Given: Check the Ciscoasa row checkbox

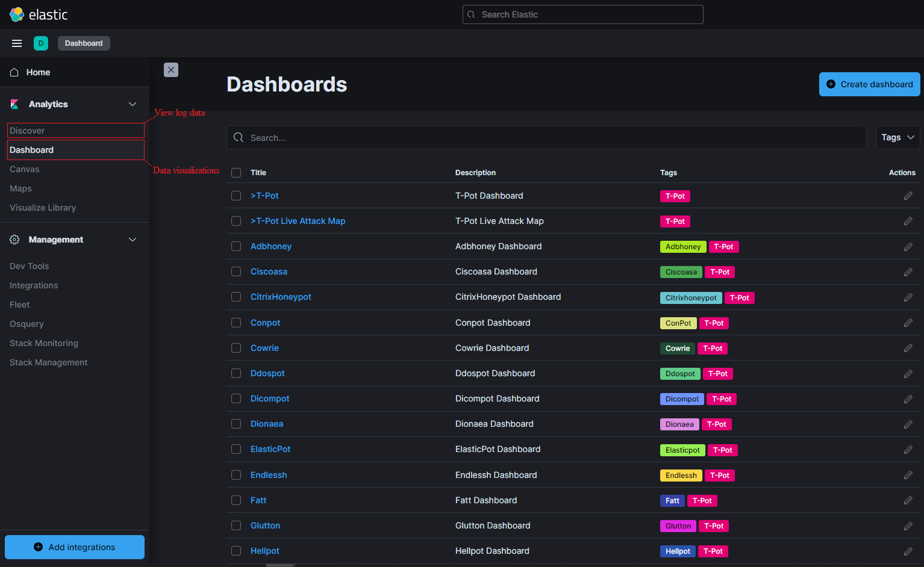Looking at the screenshot, I should tap(236, 271).
